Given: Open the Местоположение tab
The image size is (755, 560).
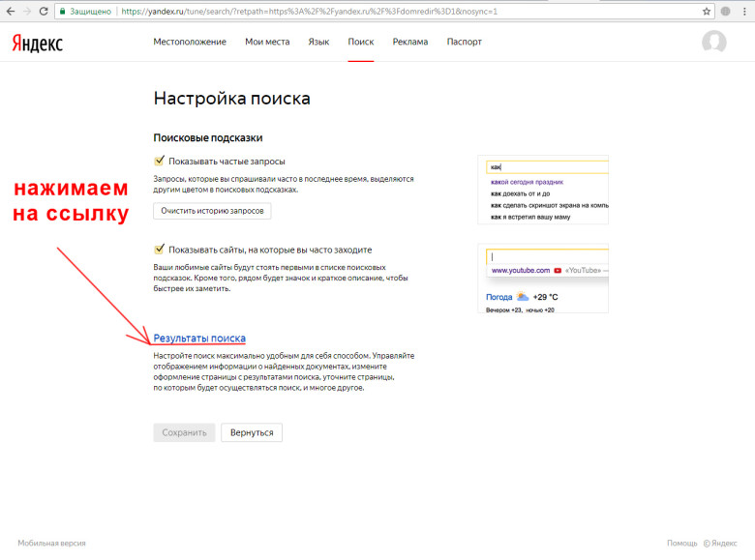Looking at the screenshot, I should [190, 42].
